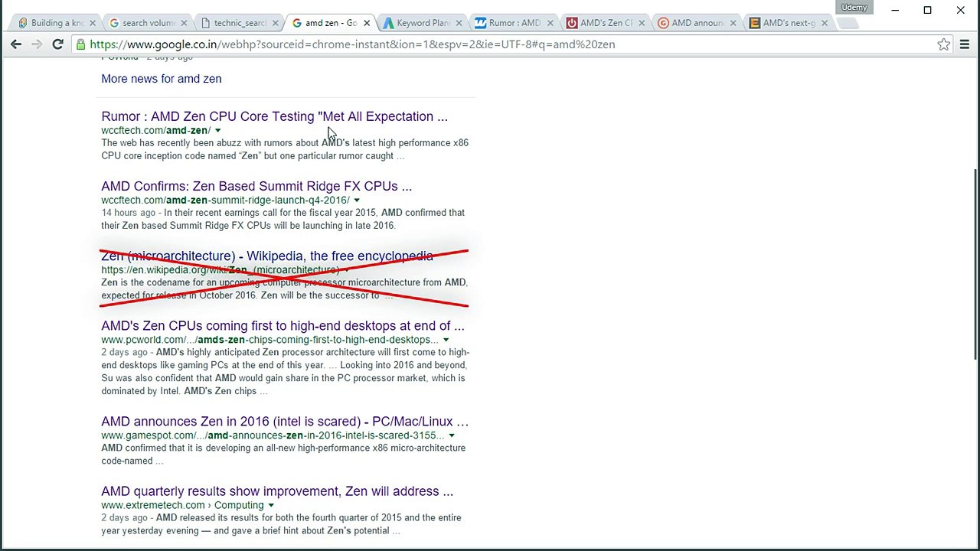Close the 'Keyword Planner' tab
This screenshot has height=551, width=980.
tap(458, 23)
